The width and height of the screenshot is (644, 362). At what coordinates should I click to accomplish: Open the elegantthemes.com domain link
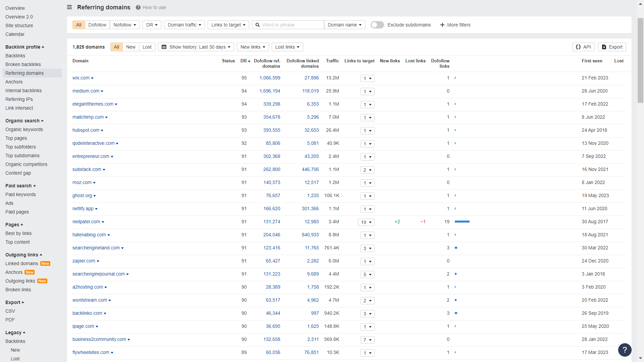coord(93,104)
